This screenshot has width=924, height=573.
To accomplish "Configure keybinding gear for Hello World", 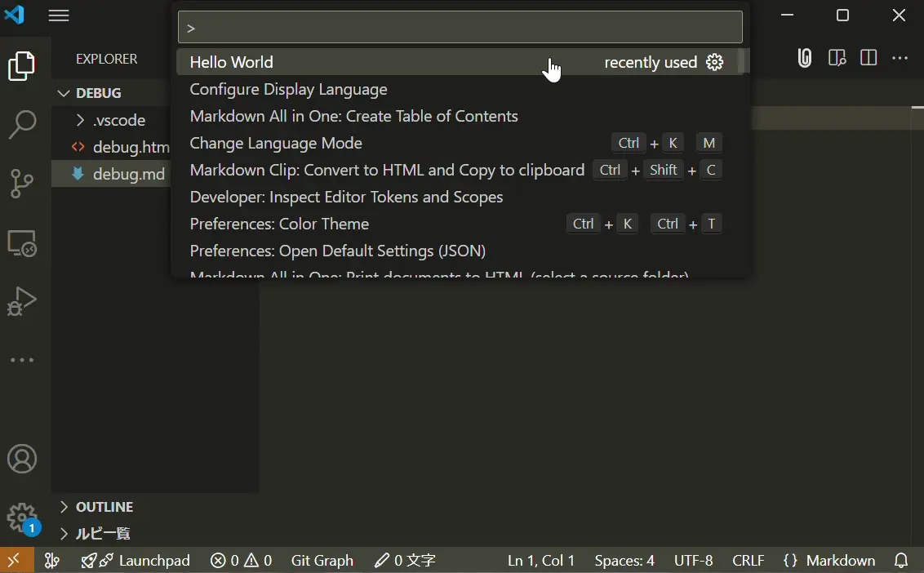I will (714, 62).
